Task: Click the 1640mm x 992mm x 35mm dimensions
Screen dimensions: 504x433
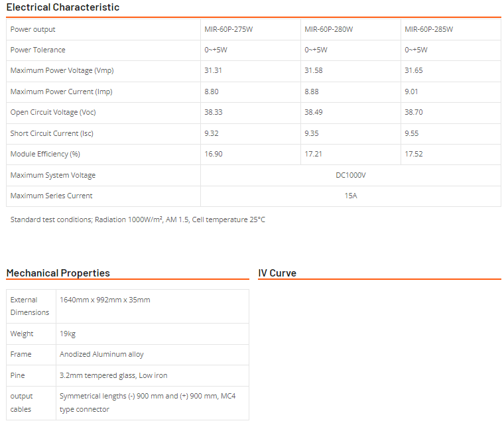Action: tap(105, 300)
